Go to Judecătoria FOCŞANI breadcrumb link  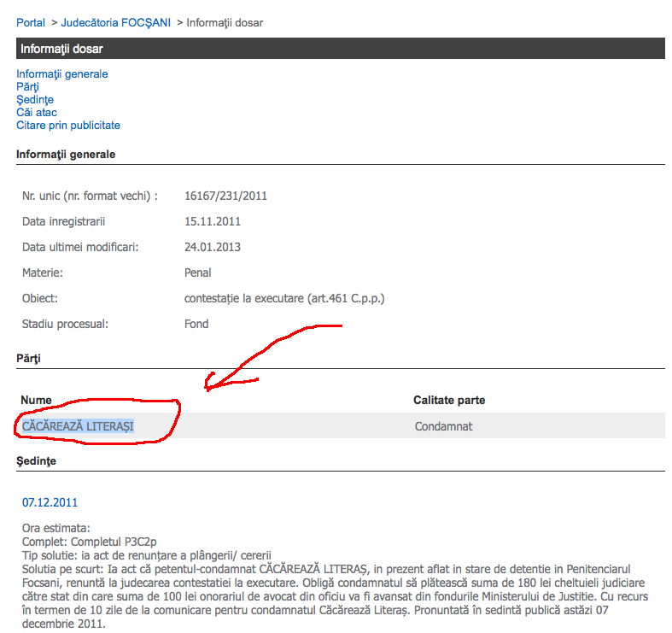[x=116, y=23]
